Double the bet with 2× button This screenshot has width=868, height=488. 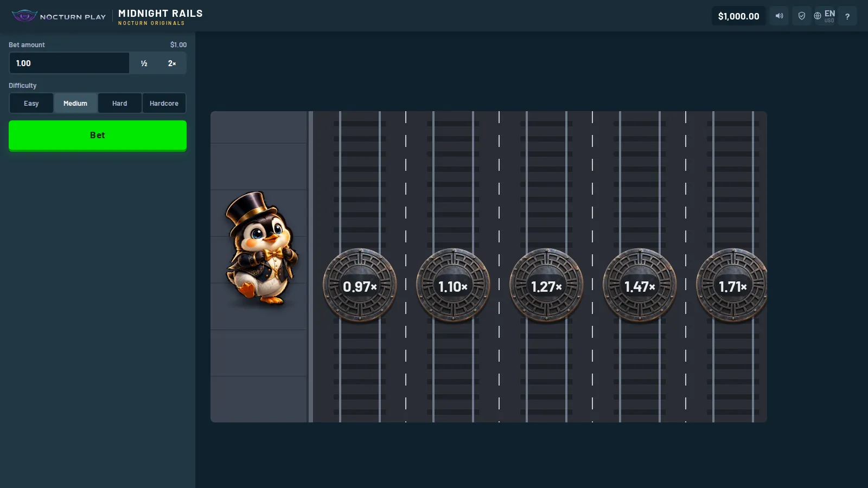172,63
